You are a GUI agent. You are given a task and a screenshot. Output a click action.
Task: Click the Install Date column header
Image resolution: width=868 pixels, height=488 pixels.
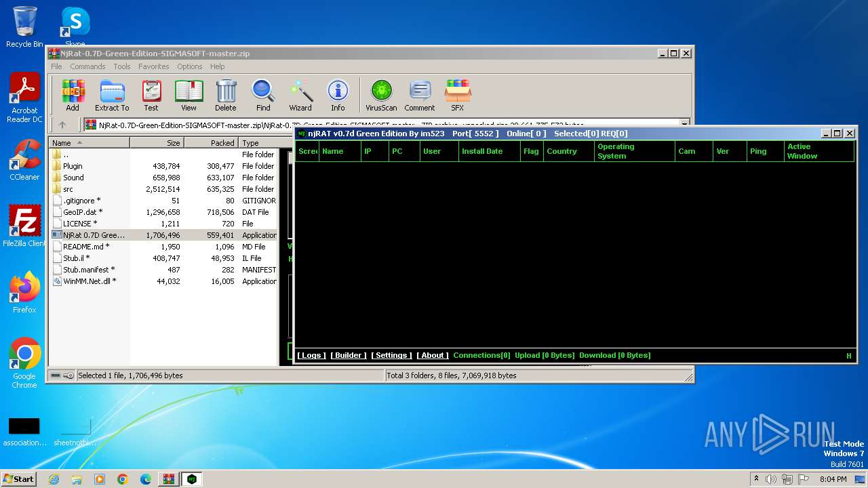490,151
